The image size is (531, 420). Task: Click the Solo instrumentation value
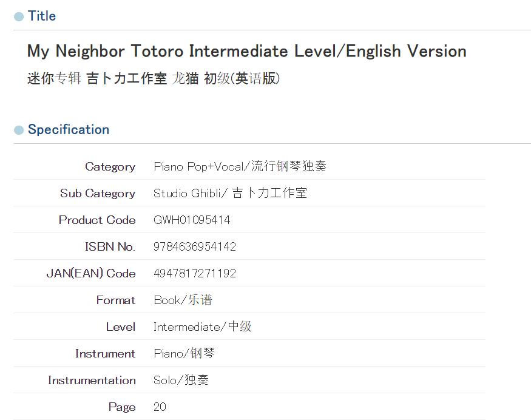pyautogui.click(x=181, y=380)
